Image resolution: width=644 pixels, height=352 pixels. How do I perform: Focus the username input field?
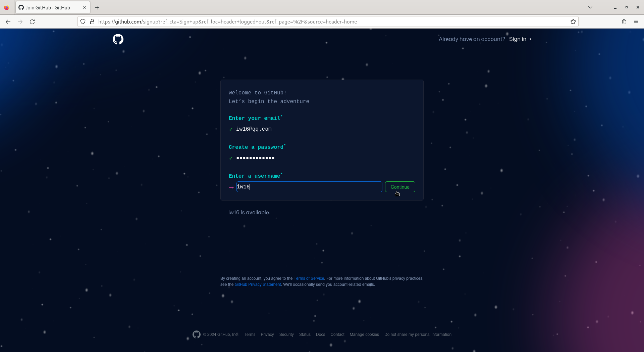click(309, 187)
